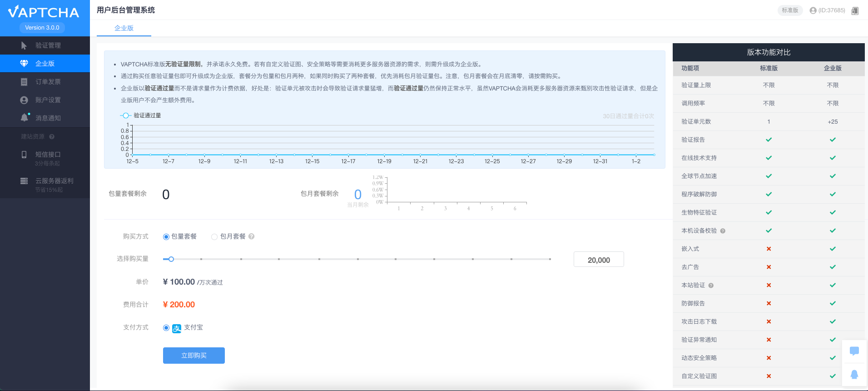
Task: Open the chat bubble floating icon
Action: pyautogui.click(x=854, y=351)
